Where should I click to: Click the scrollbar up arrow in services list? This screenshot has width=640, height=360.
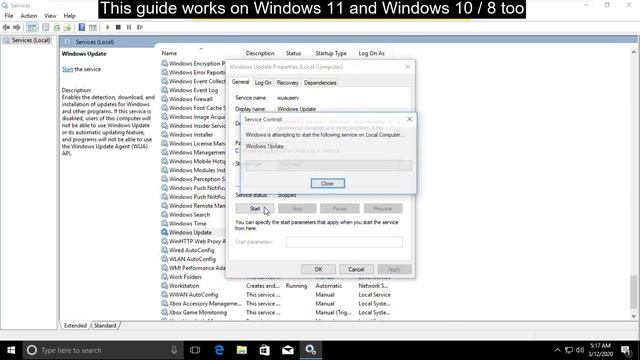pyautogui.click(x=633, y=52)
